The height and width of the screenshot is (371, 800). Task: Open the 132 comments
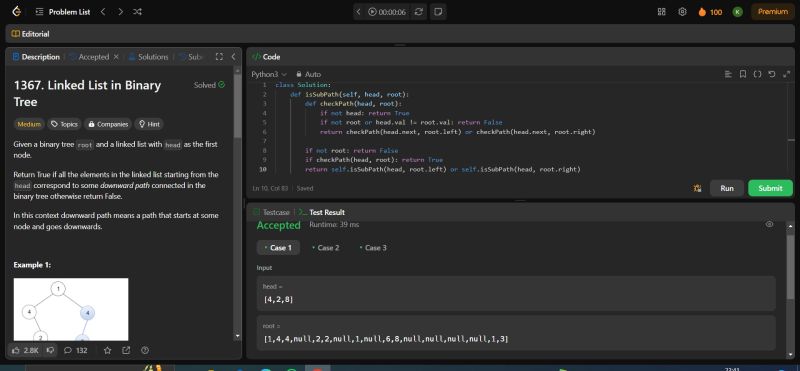(x=76, y=351)
